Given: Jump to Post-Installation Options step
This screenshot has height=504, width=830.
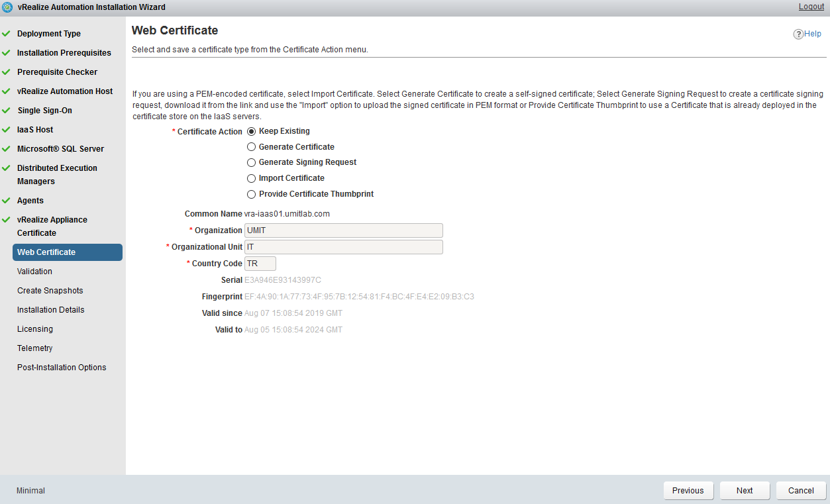Looking at the screenshot, I should coord(62,368).
